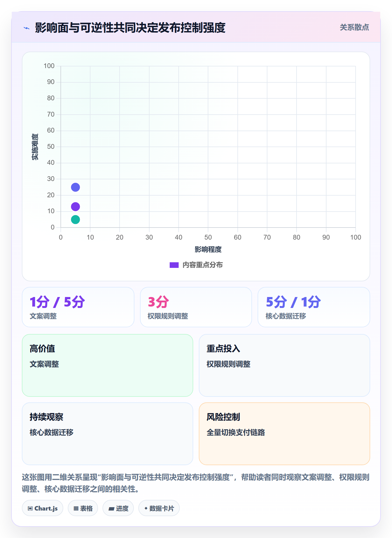Click the 关系散点 label in header
This screenshot has width=392, height=538.
point(354,27)
